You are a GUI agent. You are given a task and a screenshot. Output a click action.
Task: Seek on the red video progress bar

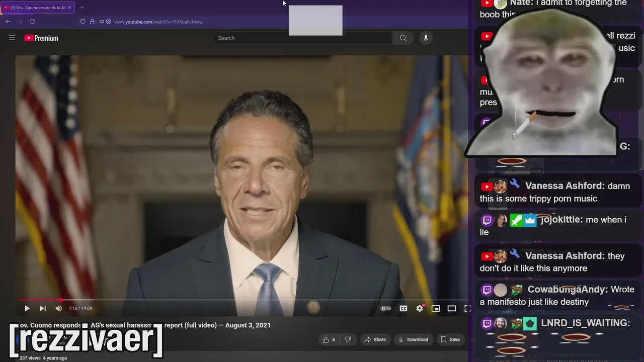coord(244,300)
